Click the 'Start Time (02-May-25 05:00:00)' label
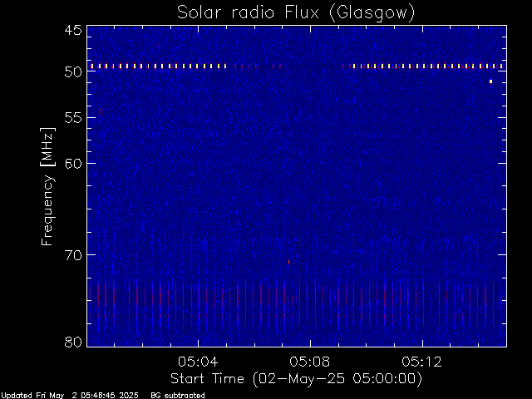 click(296, 378)
